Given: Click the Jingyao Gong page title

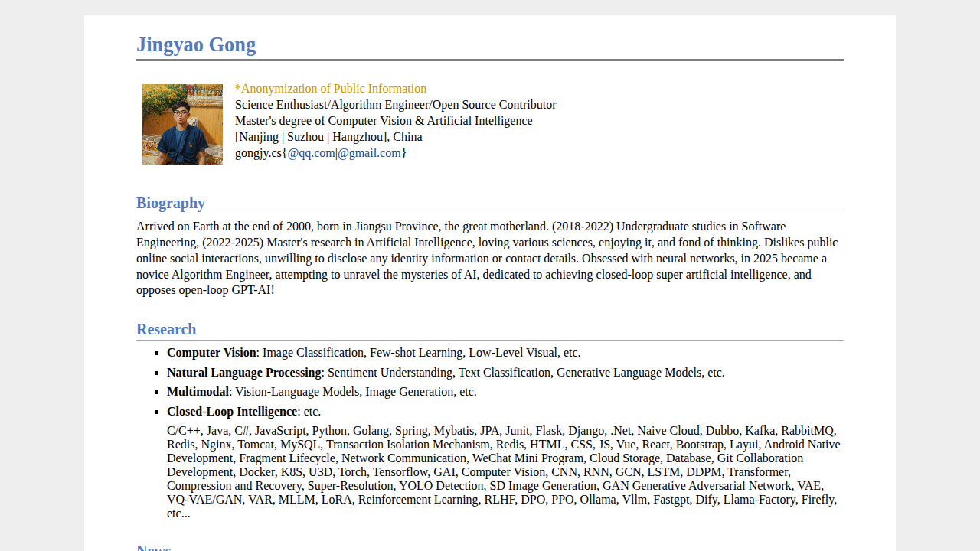Looking at the screenshot, I should point(196,44).
